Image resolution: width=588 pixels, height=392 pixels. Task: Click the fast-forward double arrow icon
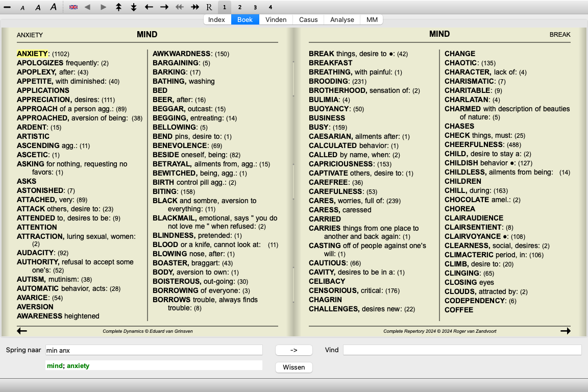tap(195, 7)
